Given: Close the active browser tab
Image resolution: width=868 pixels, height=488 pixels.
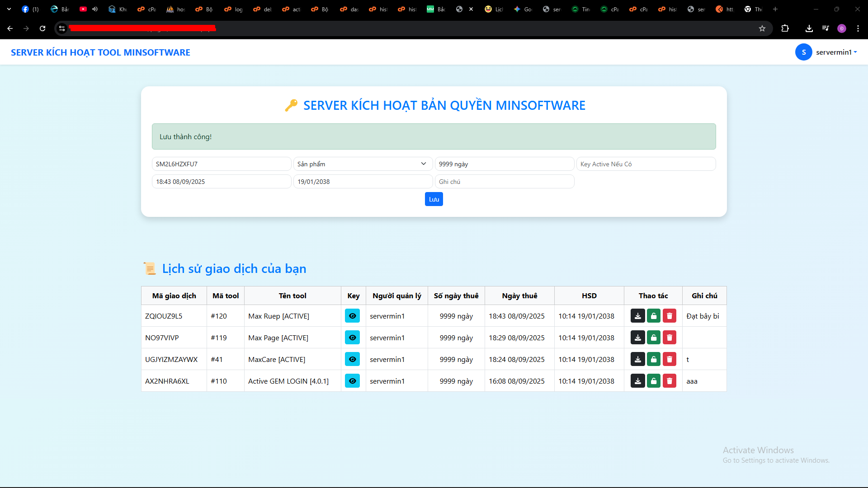Looking at the screenshot, I should (x=471, y=9).
